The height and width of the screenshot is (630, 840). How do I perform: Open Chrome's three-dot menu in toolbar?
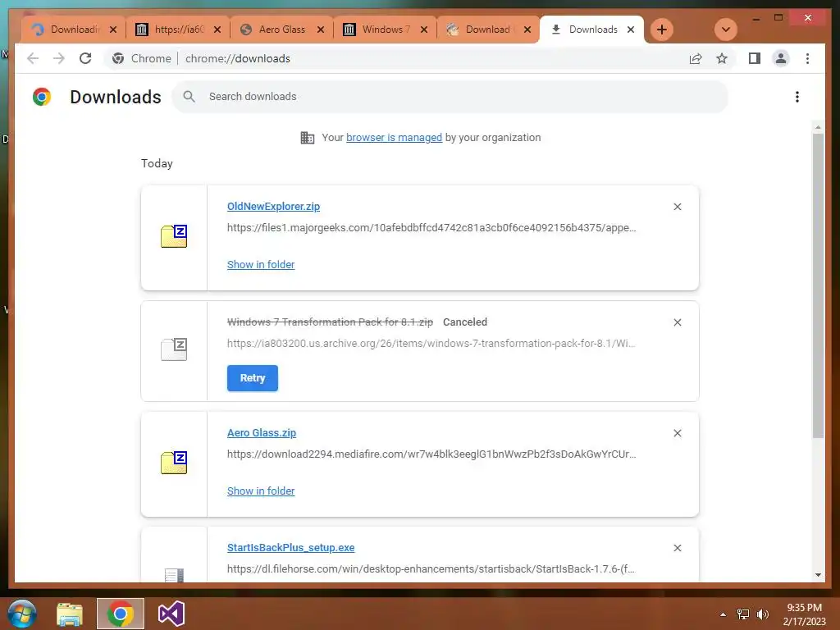pyautogui.click(x=807, y=58)
